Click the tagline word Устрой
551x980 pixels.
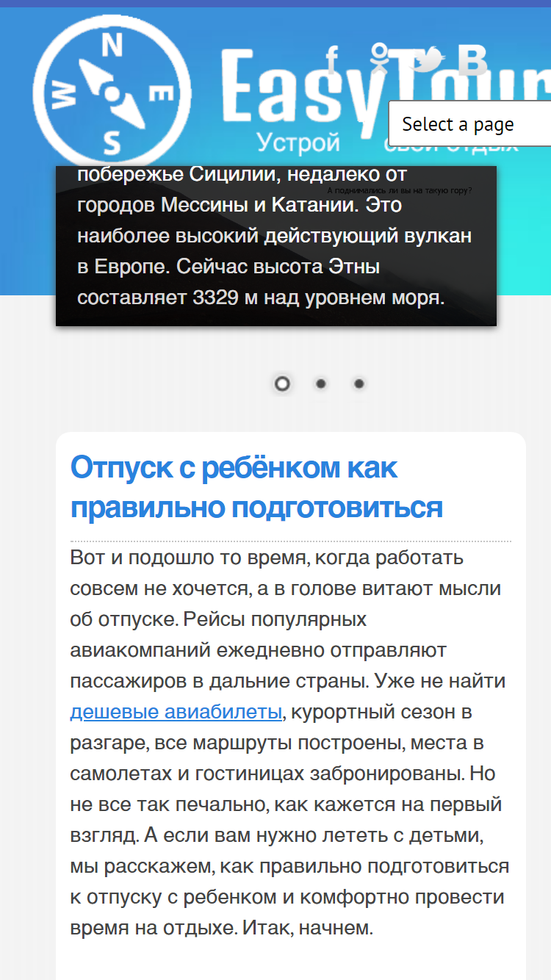(298, 142)
